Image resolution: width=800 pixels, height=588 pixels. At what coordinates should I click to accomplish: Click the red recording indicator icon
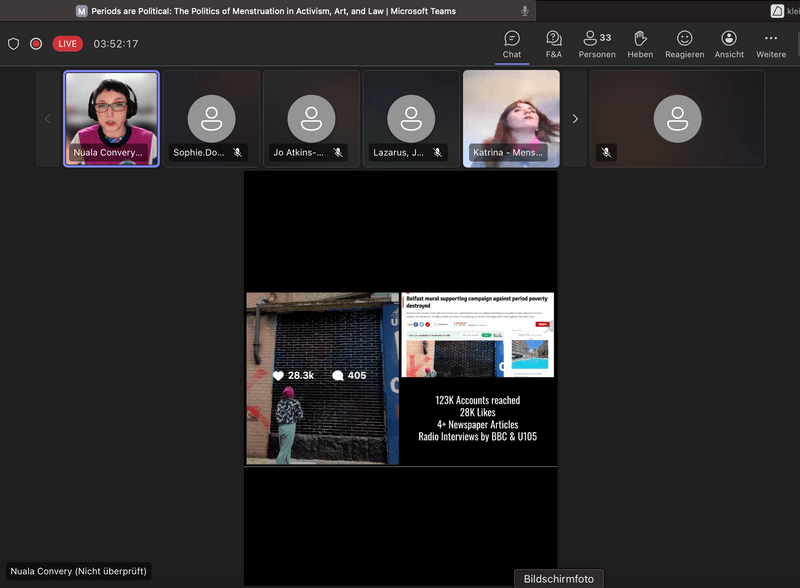tap(36, 44)
